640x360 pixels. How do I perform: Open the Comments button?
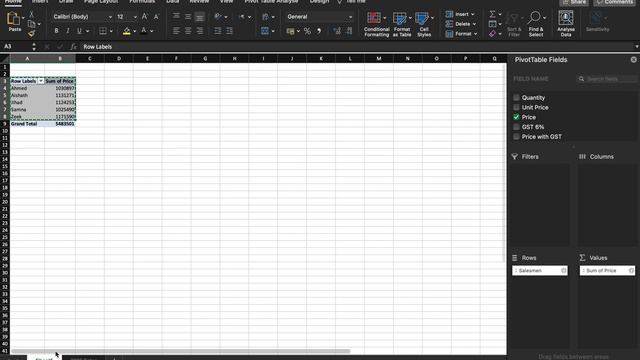tap(615, 2)
